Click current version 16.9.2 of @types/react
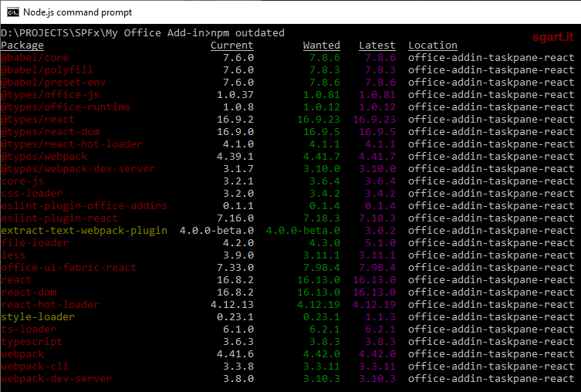The height and width of the screenshot is (392, 581). [235, 120]
